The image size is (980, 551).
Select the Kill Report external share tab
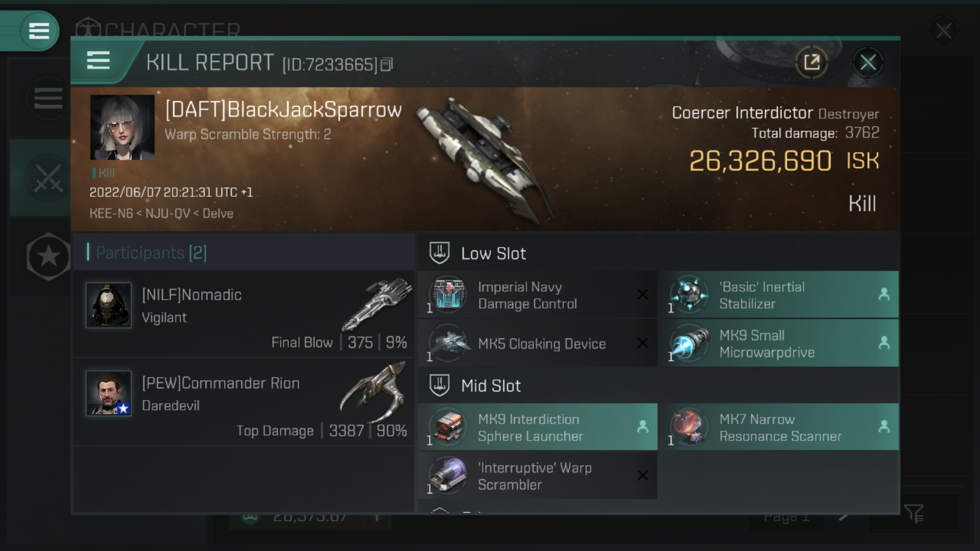tap(813, 63)
